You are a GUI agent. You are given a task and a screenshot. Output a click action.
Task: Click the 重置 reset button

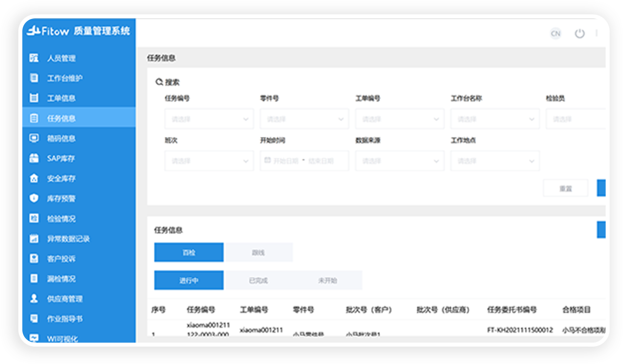(565, 187)
